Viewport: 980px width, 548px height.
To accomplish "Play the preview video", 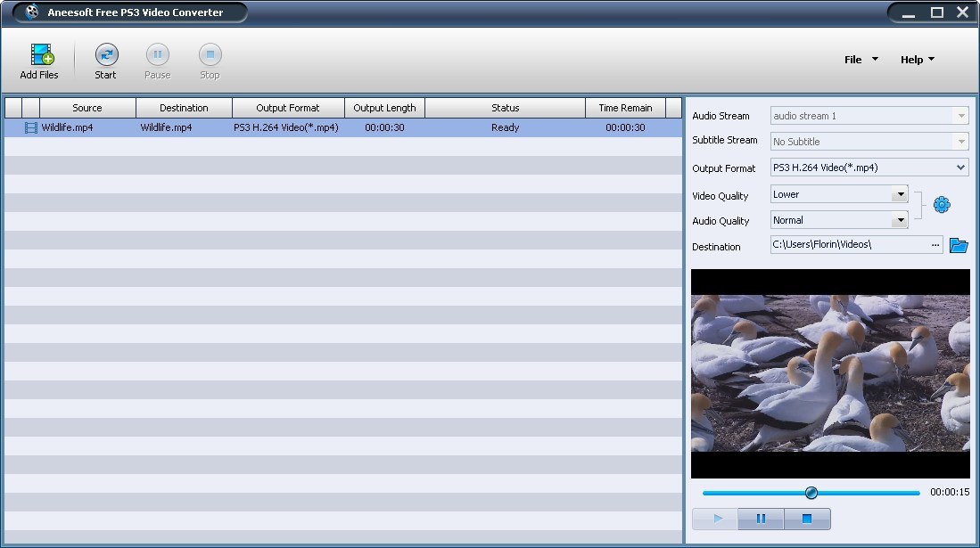I will click(716, 519).
